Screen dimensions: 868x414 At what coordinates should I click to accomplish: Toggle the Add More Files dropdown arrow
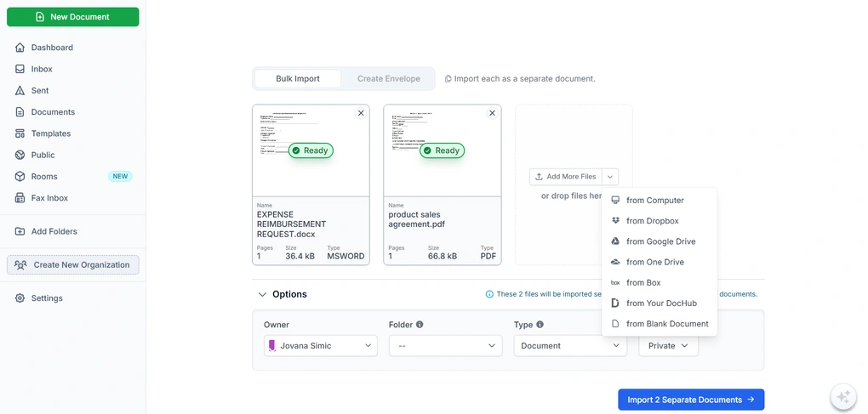[610, 177]
